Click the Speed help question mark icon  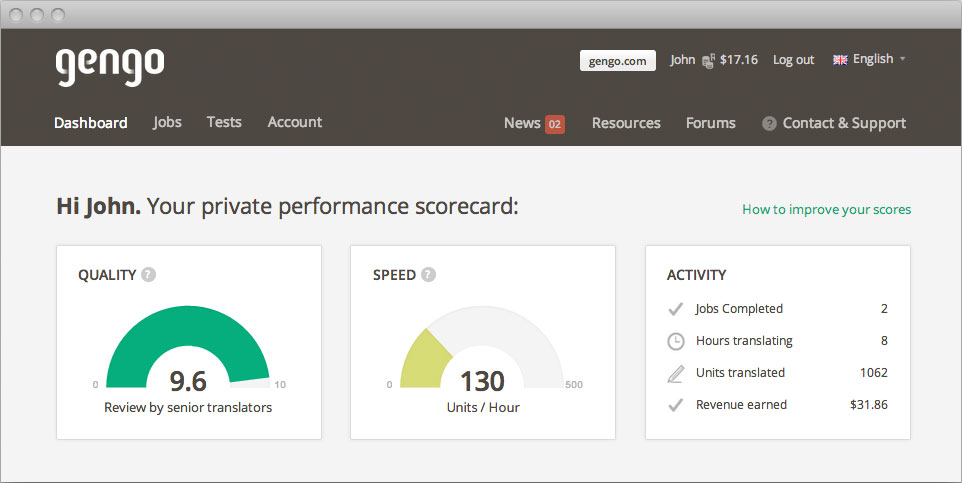click(428, 274)
